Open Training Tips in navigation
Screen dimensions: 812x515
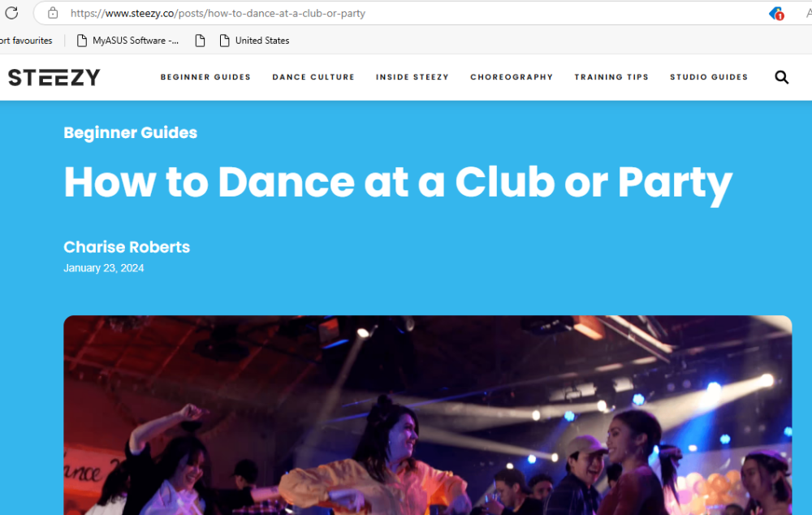coord(611,77)
